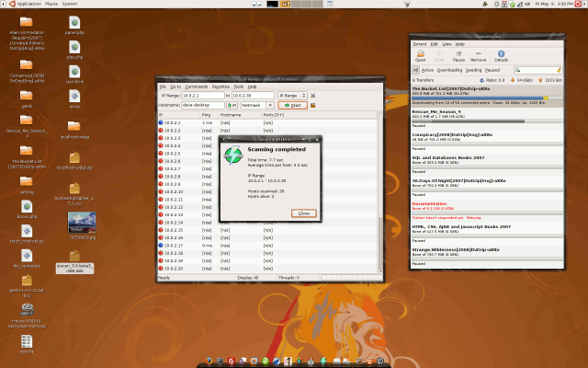Open the System menu in top panel

70,4
